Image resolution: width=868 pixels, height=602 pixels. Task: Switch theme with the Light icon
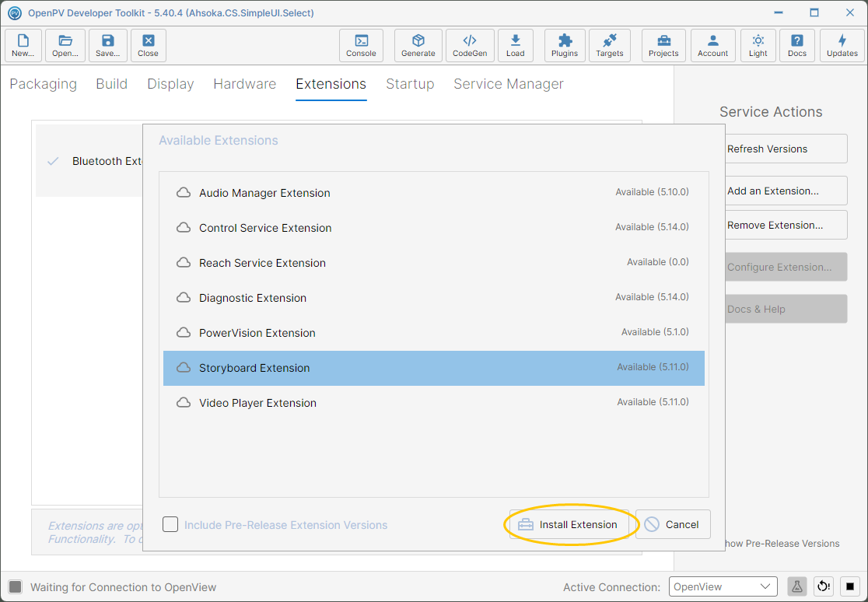pyautogui.click(x=758, y=45)
